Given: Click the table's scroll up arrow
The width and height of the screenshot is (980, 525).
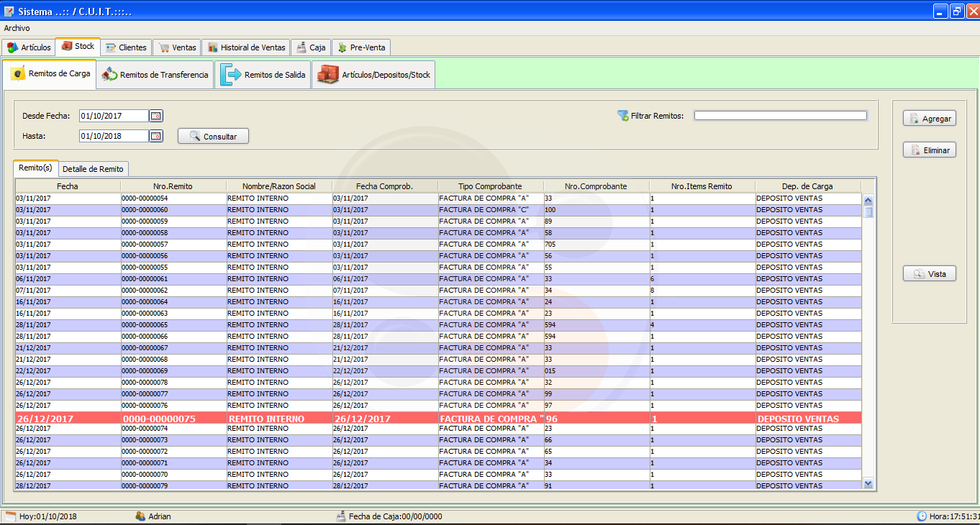Looking at the screenshot, I should (868, 201).
